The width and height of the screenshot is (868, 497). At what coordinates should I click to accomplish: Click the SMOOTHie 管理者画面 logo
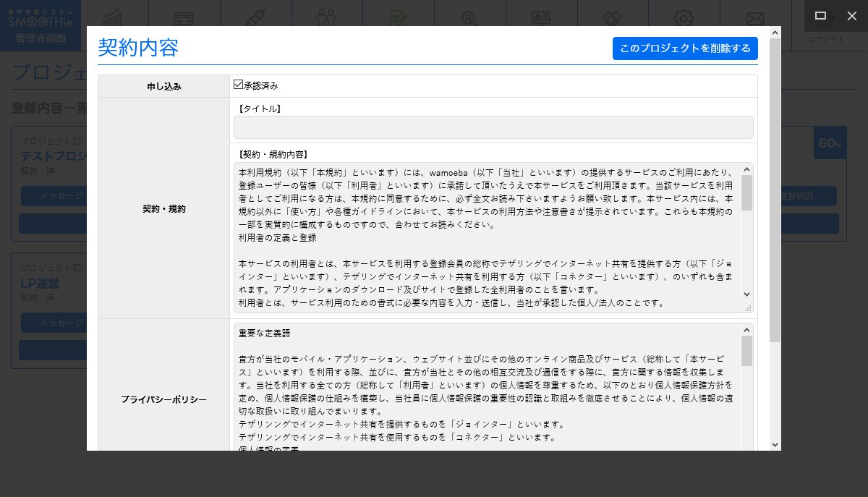[x=41, y=25]
